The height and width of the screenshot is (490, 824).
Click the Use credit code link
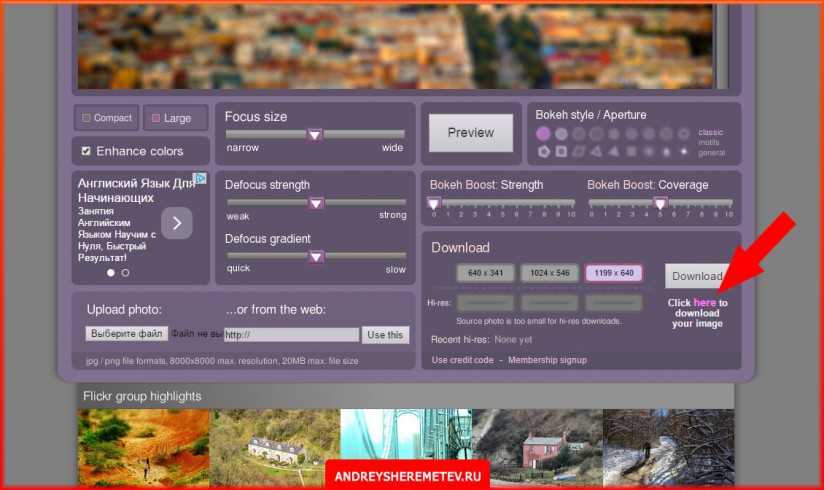coord(463,360)
